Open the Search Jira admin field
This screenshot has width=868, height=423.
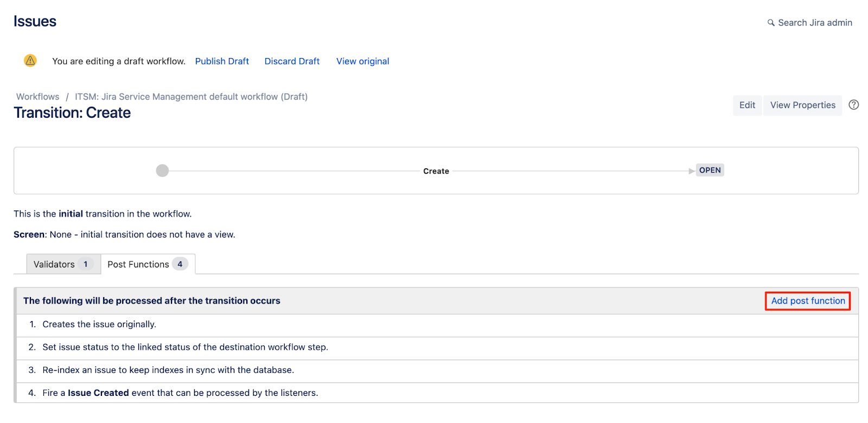click(809, 23)
